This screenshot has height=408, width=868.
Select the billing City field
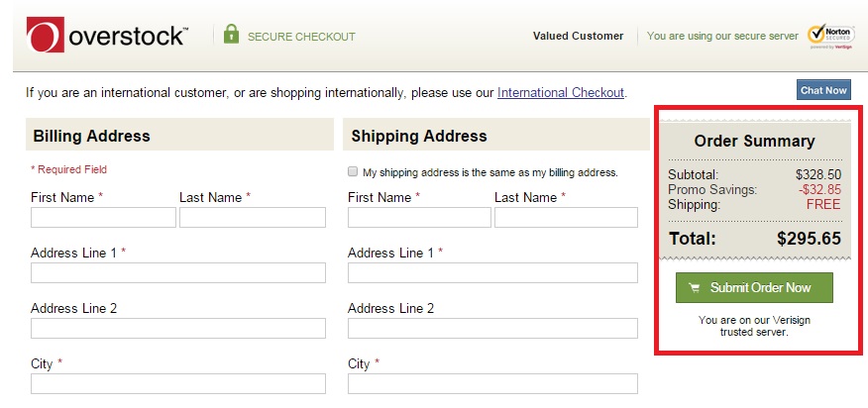(x=178, y=383)
